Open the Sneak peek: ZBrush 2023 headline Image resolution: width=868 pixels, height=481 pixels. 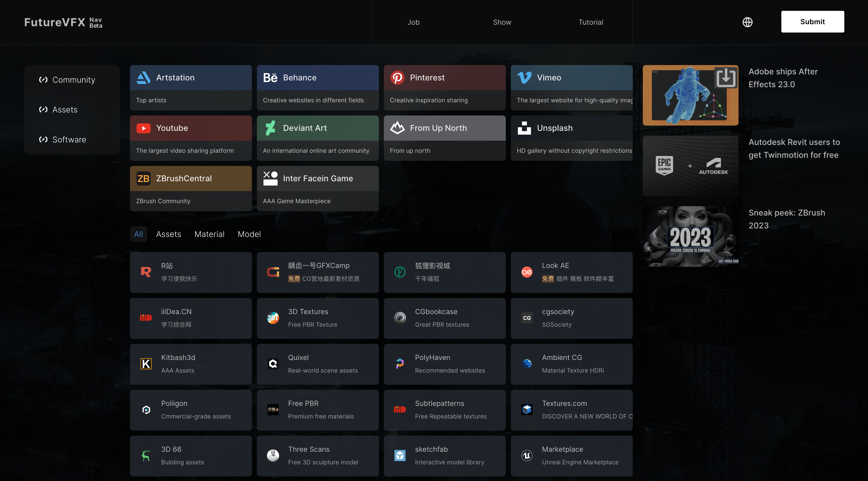pos(786,219)
